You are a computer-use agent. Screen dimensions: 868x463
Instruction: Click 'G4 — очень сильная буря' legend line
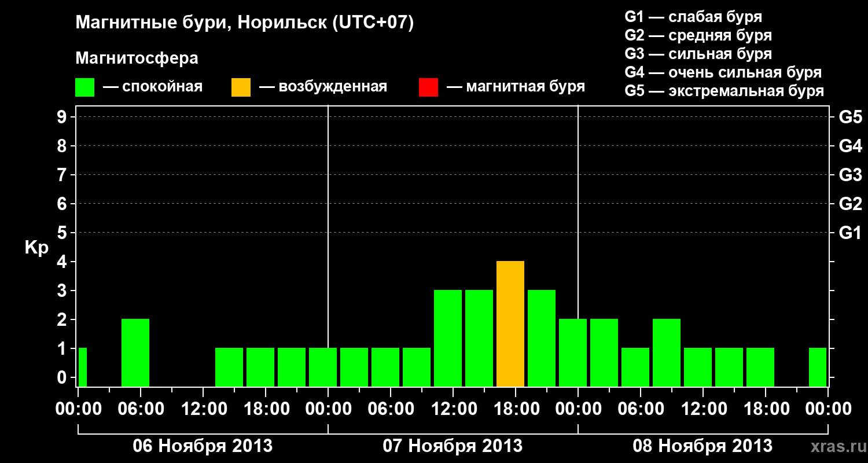click(x=723, y=72)
